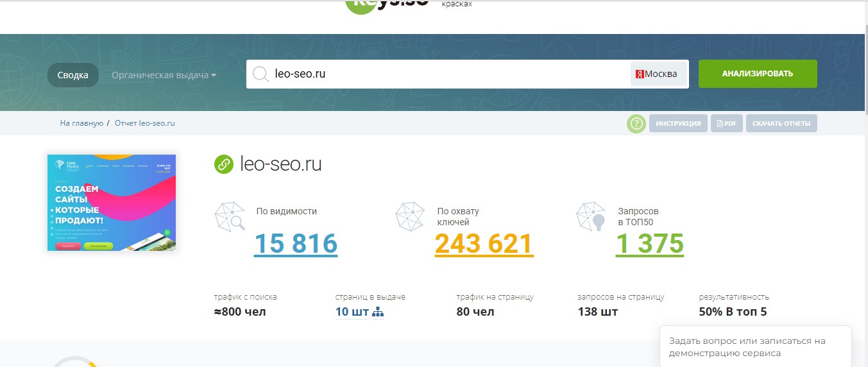Open the 1 375 TOP50 queries link

[x=650, y=244]
